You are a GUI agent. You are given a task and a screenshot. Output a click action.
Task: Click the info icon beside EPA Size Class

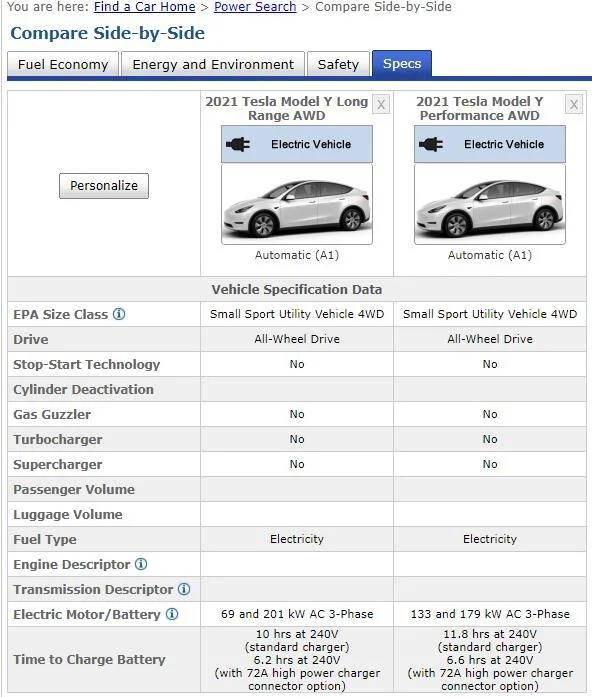pyautogui.click(x=119, y=314)
